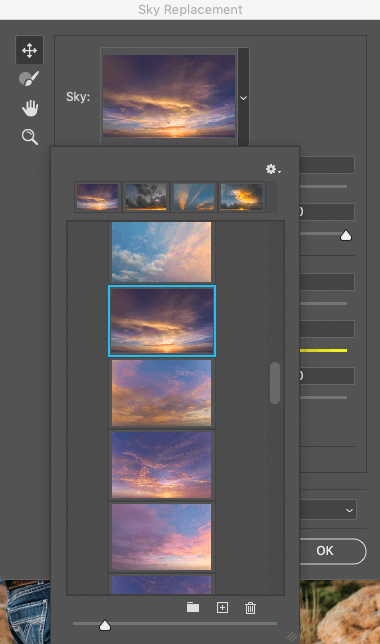The image size is (380, 644).
Task: Click the topmost value field behind the popup
Action: [327, 165]
